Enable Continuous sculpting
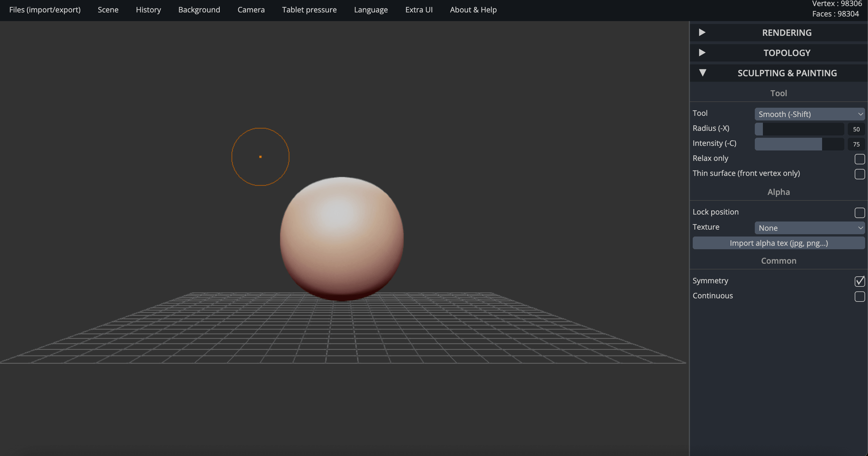 (860, 297)
